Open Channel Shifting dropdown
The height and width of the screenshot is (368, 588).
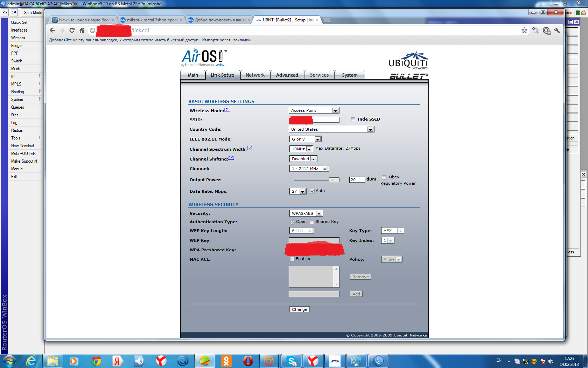303,159
